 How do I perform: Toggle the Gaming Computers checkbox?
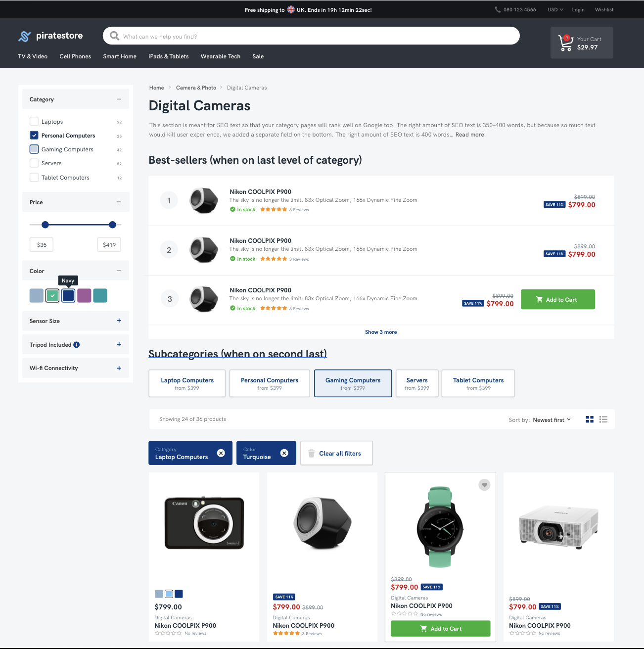34,149
